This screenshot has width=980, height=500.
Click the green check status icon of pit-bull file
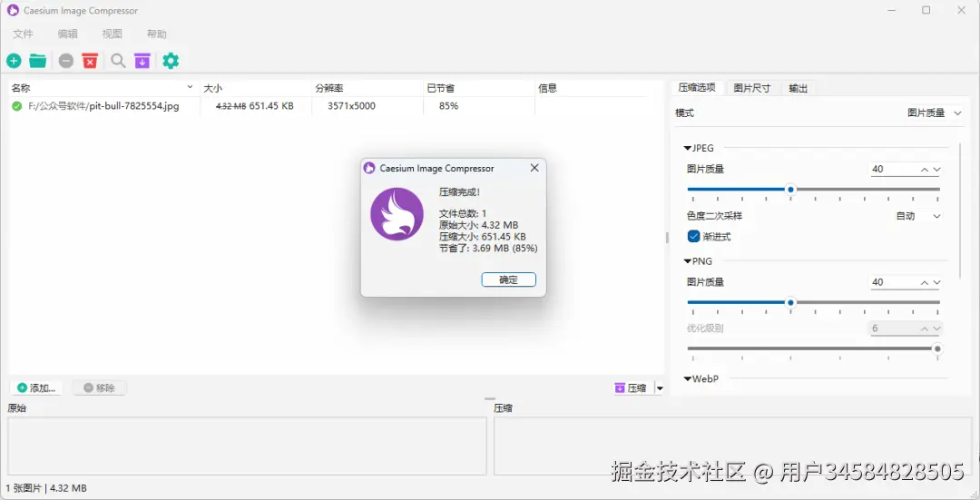pyautogui.click(x=17, y=106)
